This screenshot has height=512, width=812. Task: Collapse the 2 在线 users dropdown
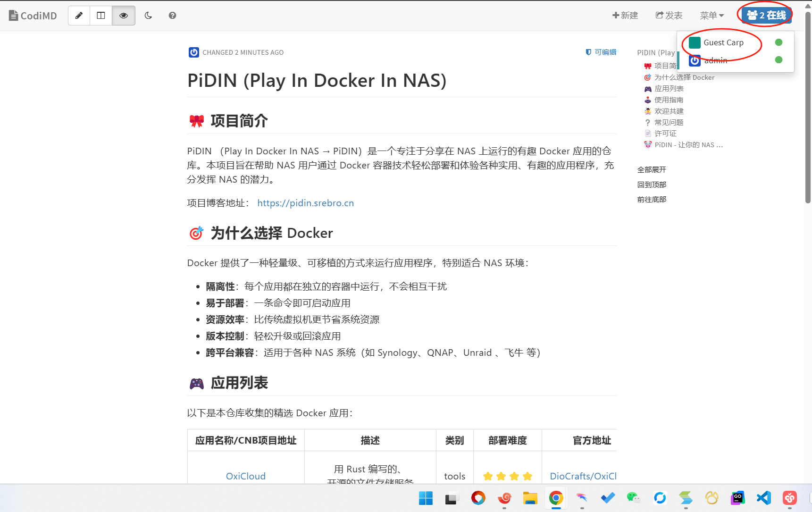tap(766, 16)
